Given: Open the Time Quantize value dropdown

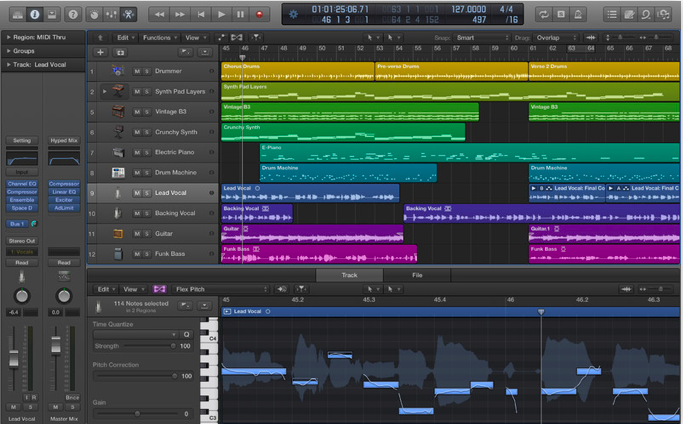Looking at the screenshot, I should click(x=135, y=334).
